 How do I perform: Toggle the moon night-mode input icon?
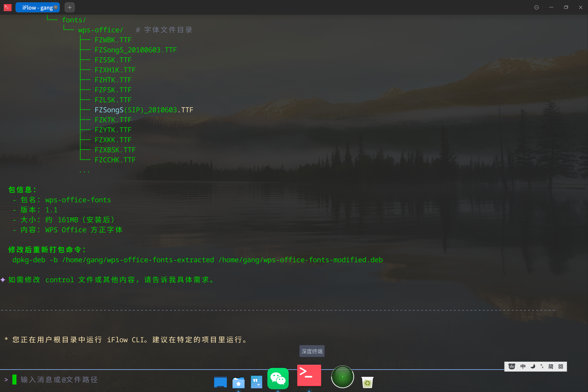coord(533,367)
